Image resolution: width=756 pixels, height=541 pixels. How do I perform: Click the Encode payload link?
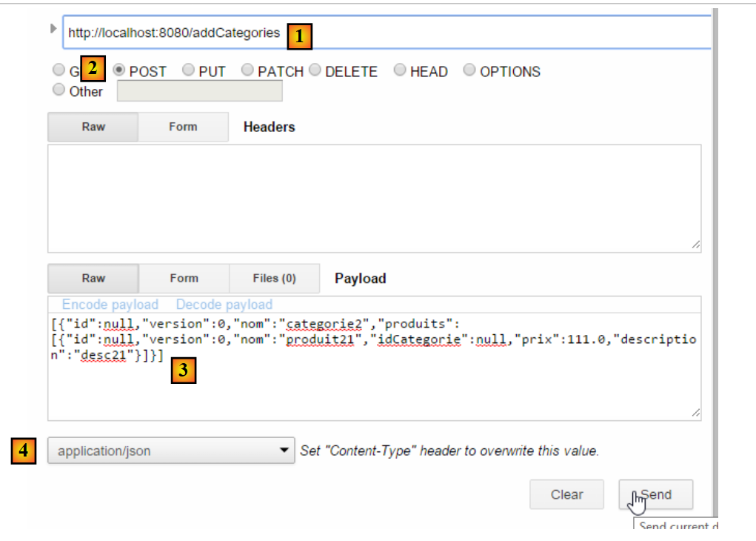pyautogui.click(x=110, y=305)
